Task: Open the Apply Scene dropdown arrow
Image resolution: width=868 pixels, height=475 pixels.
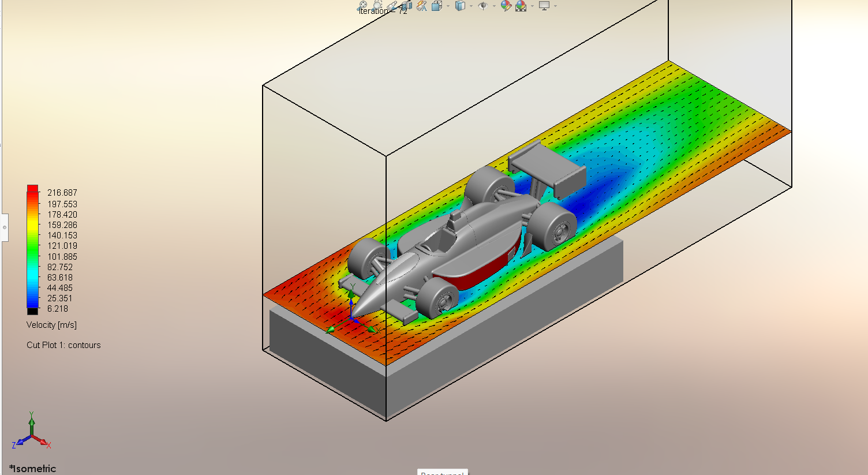Action: (x=532, y=6)
